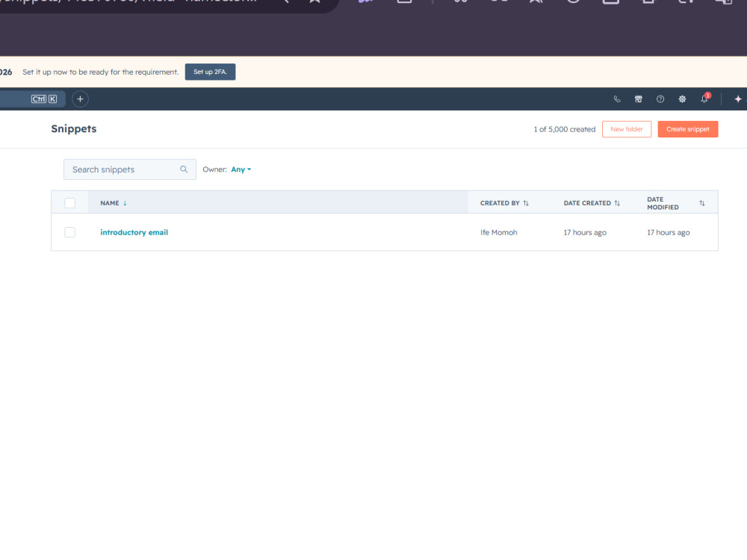This screenshot has height=560, width=747.
Task: Click the Create snippet button
Action: point(688,129)
